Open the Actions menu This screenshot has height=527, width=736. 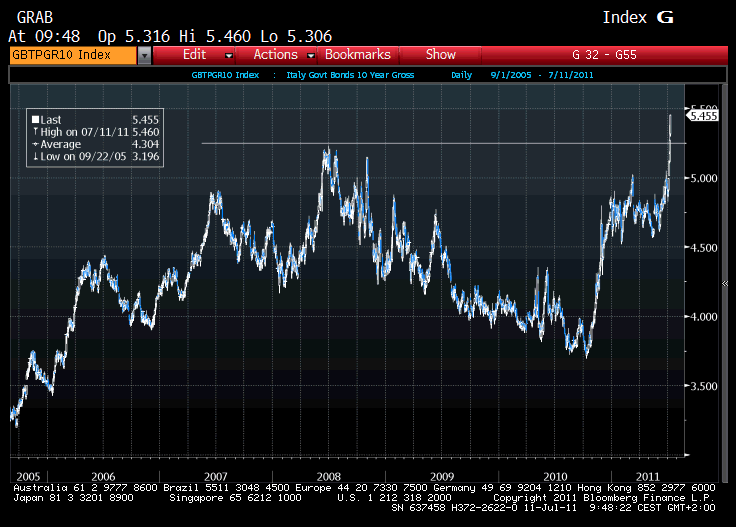[x=276, y=55]
